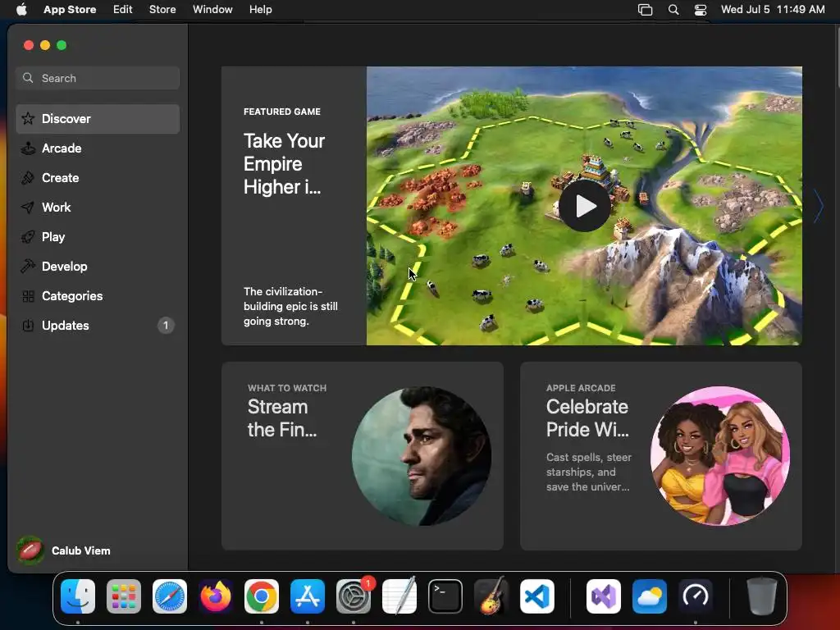The height and width of the screenshot is (630, 840).
Task: Open the Calub Viem account profile
Action: [x=64, y=550]
